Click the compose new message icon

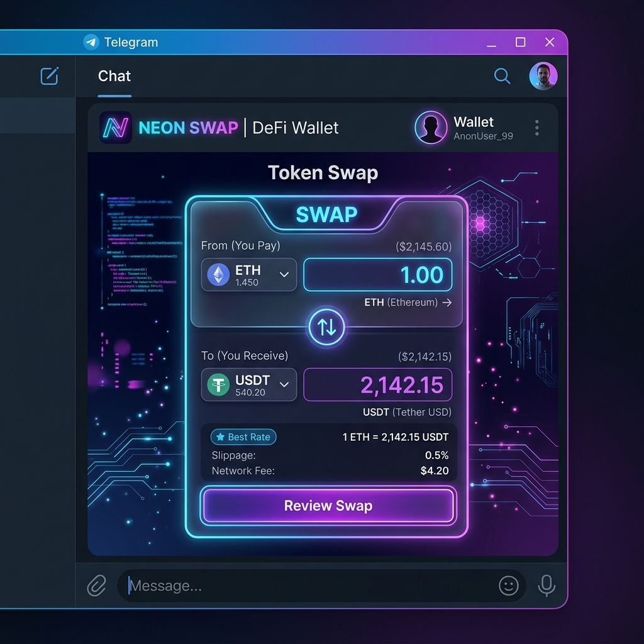tap(49, 76)
